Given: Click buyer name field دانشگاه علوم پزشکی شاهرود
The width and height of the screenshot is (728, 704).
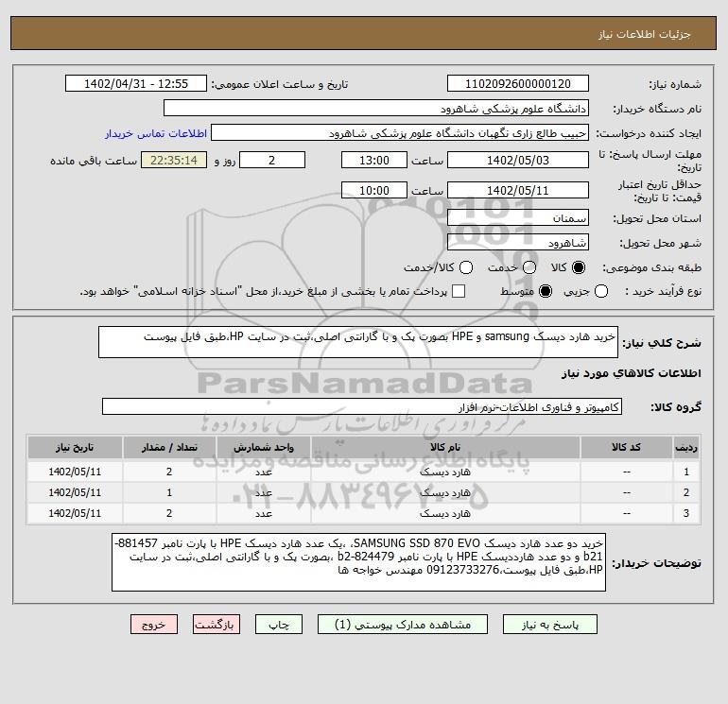Looking at the screenshot, I should (x=376, y=109).
